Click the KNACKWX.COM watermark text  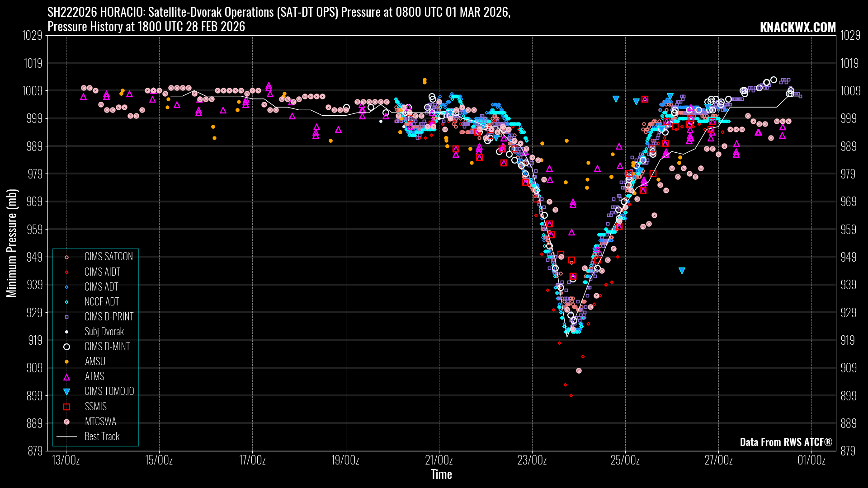coord(797,27)
